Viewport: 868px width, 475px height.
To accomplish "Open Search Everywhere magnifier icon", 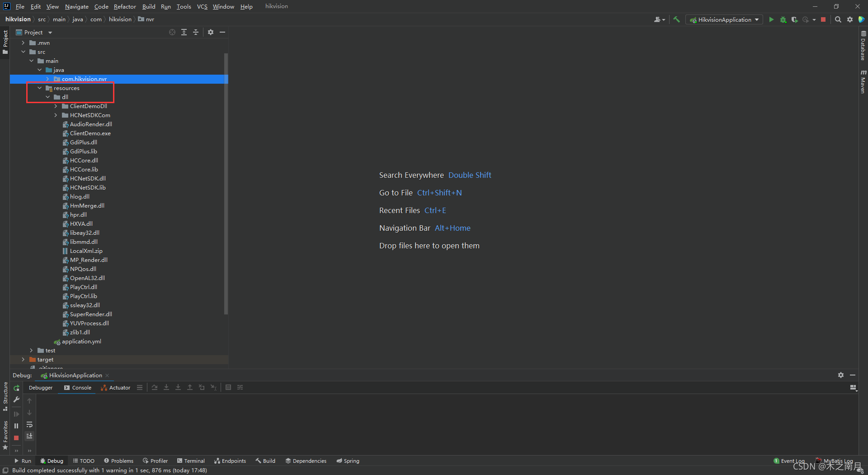I will [x=838, y=19].
